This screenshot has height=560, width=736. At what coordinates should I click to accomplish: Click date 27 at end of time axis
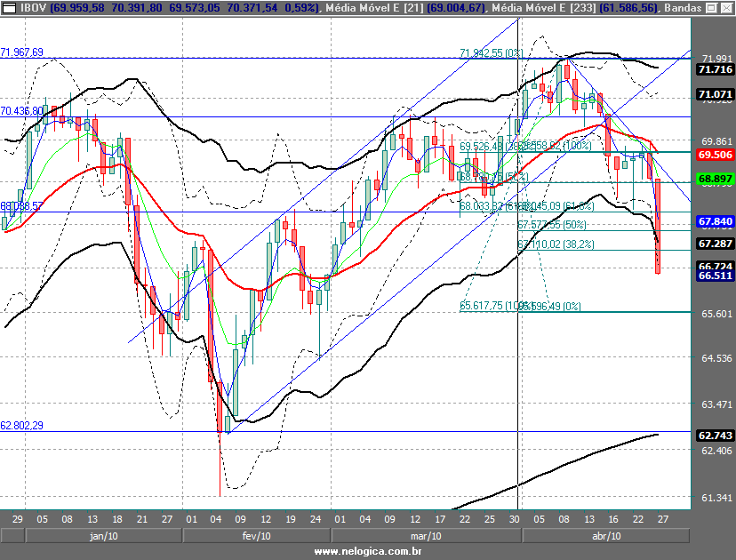click(x=663, y=519)
